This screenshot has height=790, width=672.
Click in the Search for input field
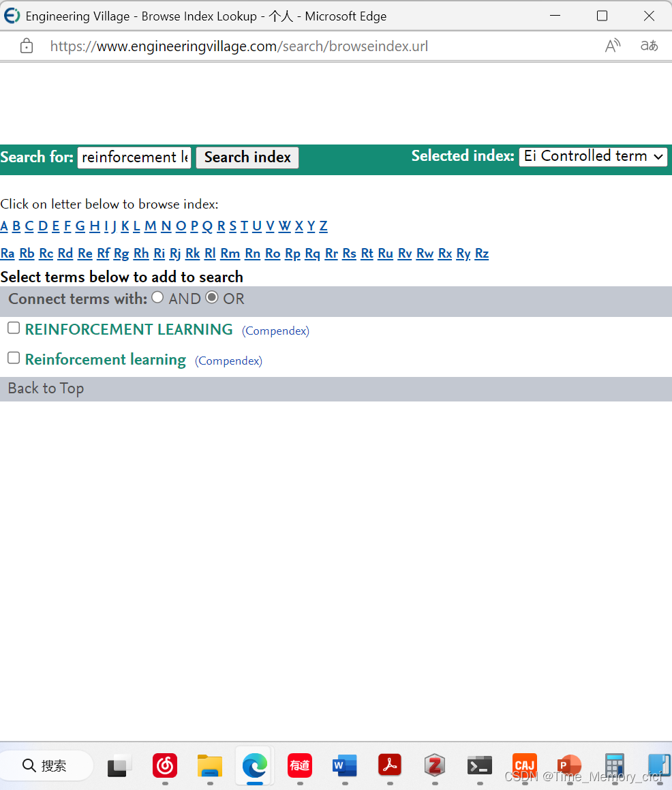(x=134, y=157)
